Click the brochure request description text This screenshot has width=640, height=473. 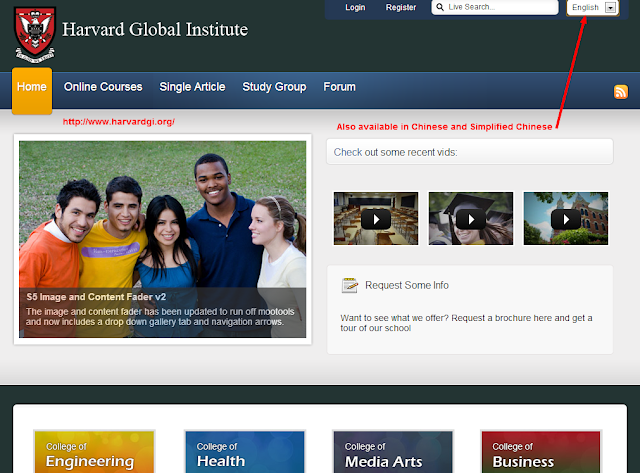466,323
